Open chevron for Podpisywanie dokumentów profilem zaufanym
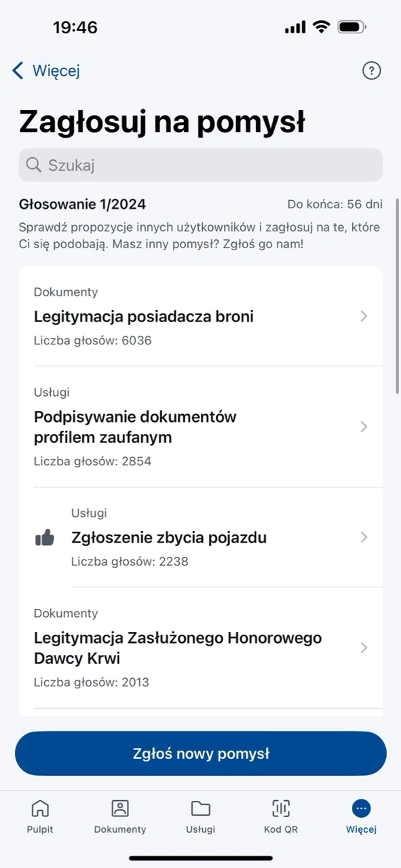 (364, 427)
